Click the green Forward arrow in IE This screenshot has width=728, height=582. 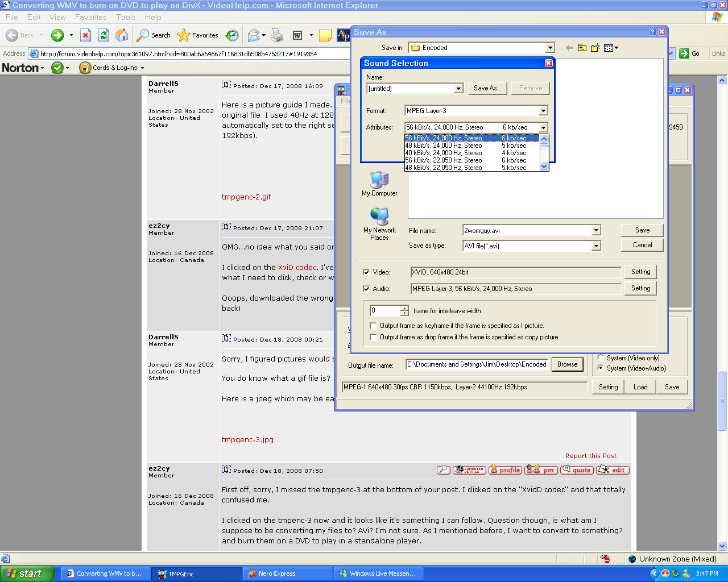click(57, 35)
